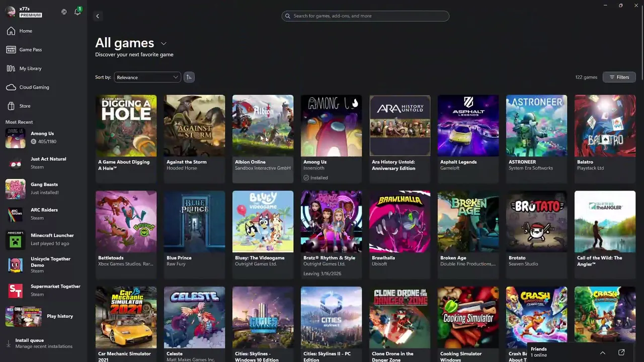Open Cities: Skylines II PC Edition tile
644x362 pixels.
(331, 324)
